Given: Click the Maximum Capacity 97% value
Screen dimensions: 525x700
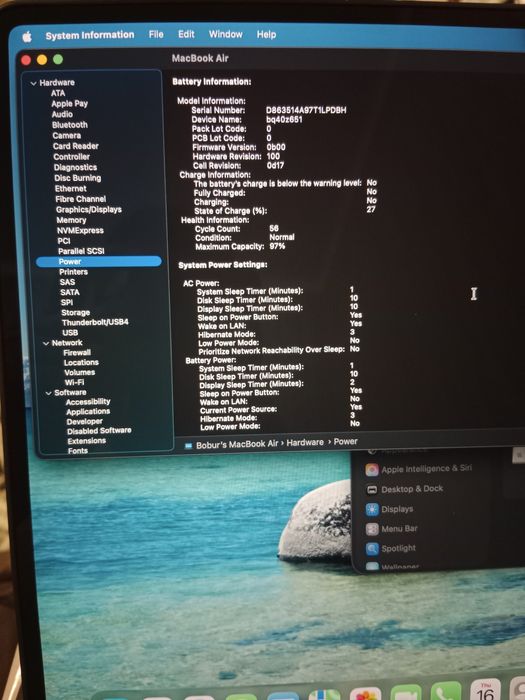Looking at the screenshot, I should (277, 246).
